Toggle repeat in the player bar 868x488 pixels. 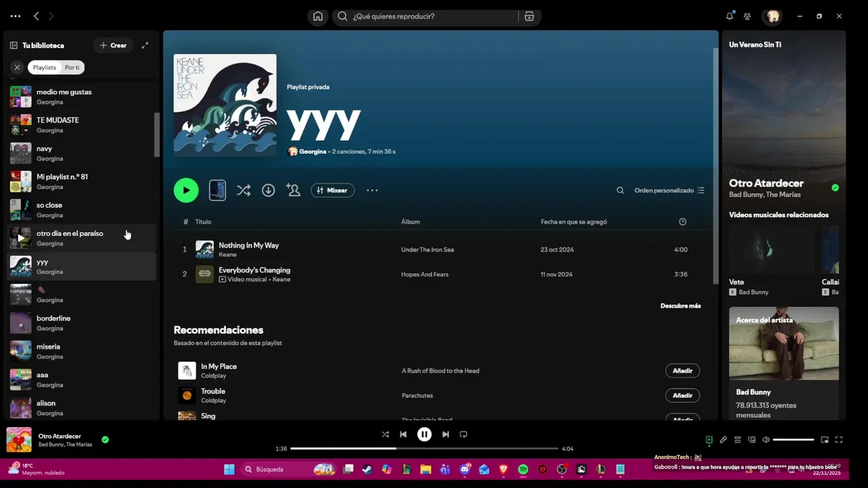[x=464, y=434]
